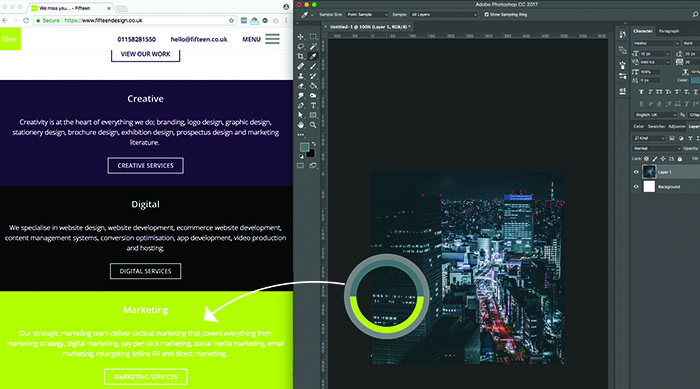Select the Dodge tool

(x=313, y=96)
